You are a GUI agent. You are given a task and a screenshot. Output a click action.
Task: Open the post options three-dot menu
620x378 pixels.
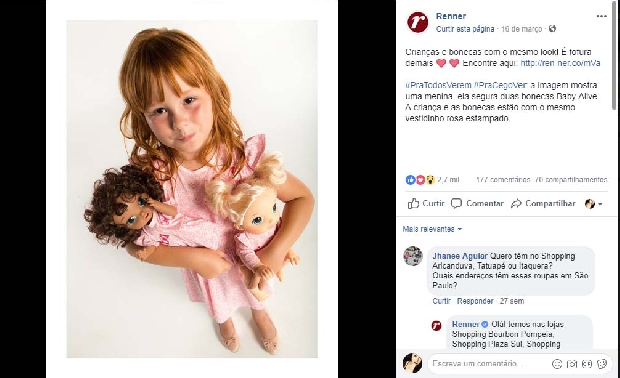point(601,16)
